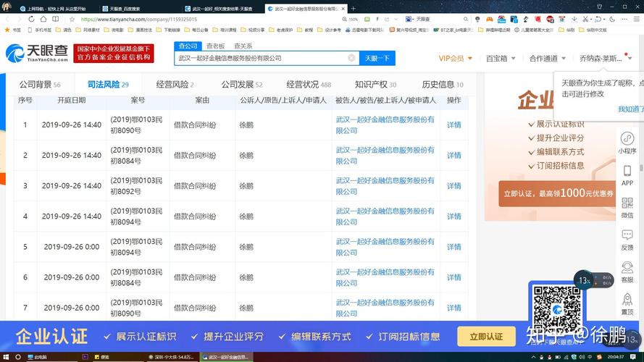Open the APP download sidebar icon

click(x=627, y=175)
